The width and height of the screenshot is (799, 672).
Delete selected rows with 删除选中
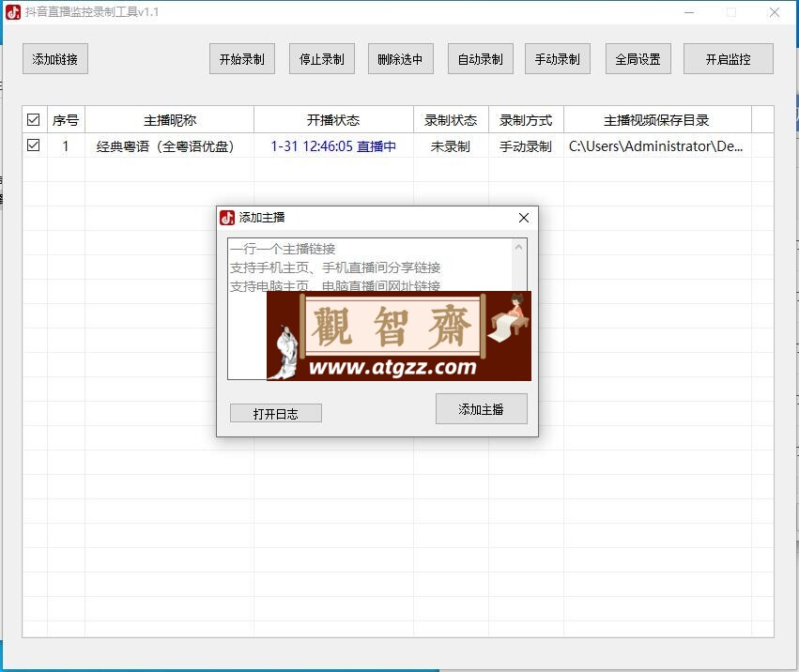(401, 59)
